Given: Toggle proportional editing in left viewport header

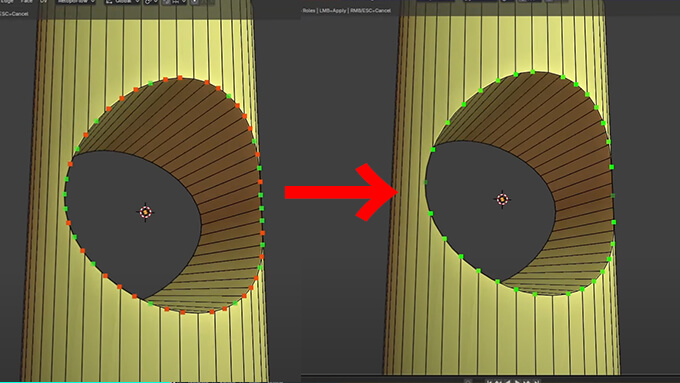Looking at the screenshot, I should point(195,1).
